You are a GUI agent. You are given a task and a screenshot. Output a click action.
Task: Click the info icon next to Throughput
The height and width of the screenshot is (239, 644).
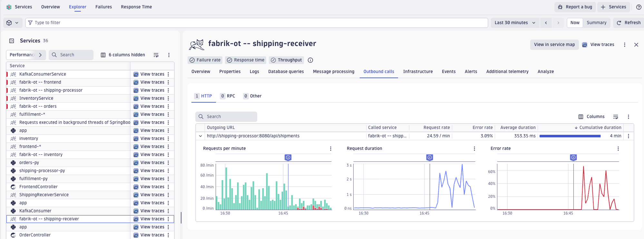(310, 60)
